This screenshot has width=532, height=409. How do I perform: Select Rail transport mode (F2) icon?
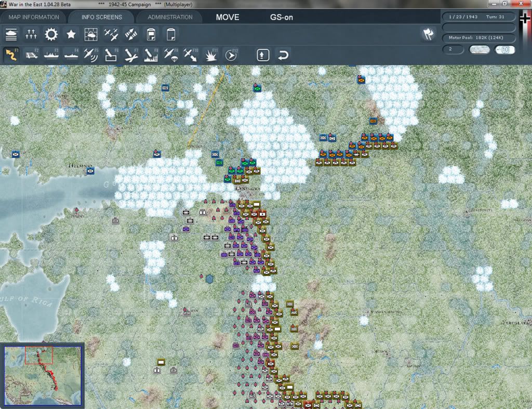[32, 55]
